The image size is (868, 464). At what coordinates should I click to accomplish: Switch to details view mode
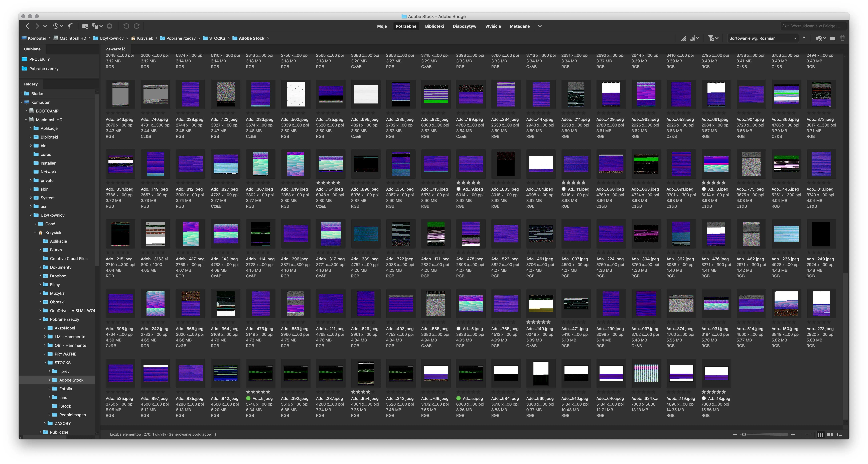click(x=830, y=435)
